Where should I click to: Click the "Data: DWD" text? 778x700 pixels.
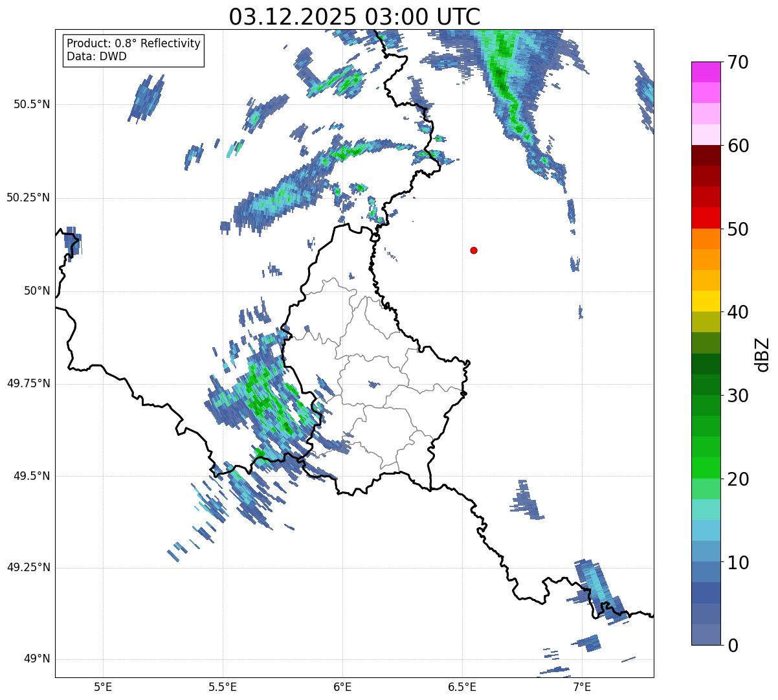point(97,56)
